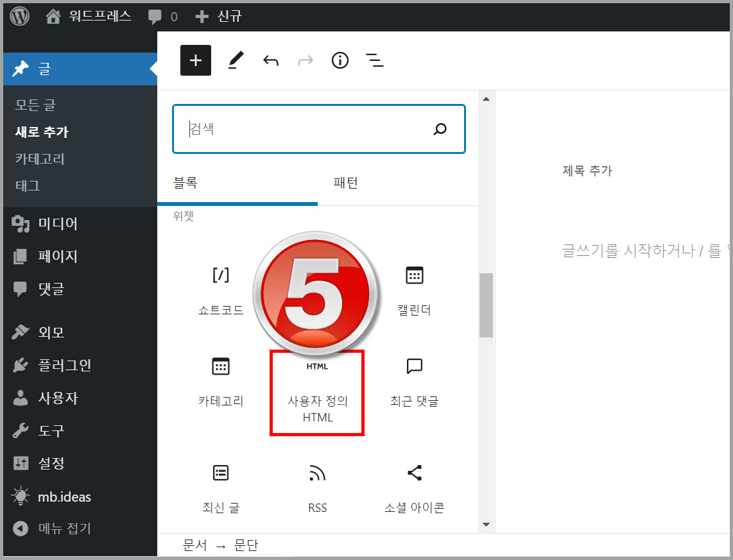Open the 글 posts menu

point(80,69)
